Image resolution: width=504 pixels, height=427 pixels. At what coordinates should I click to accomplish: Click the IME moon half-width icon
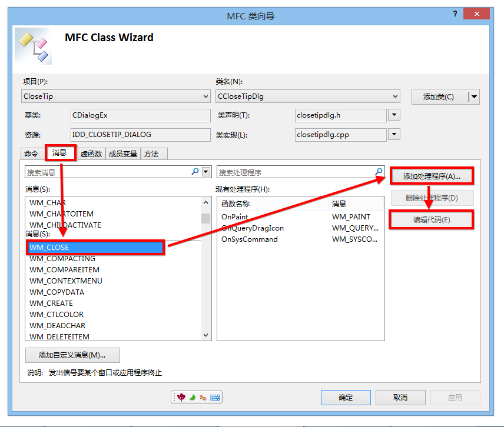192,398
